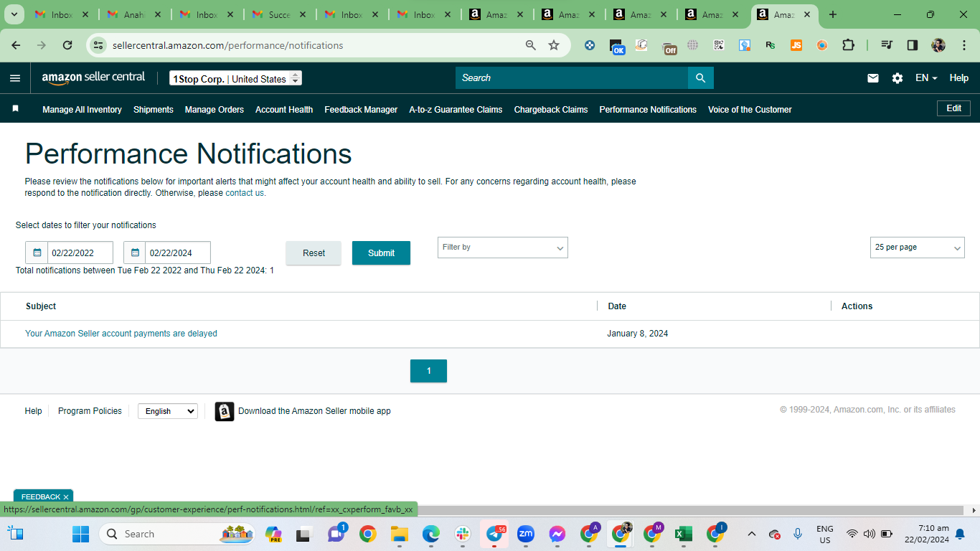Open Program Policies footer link
The width and height of the screenshot is (980, 551).
[x=90, y=411]
